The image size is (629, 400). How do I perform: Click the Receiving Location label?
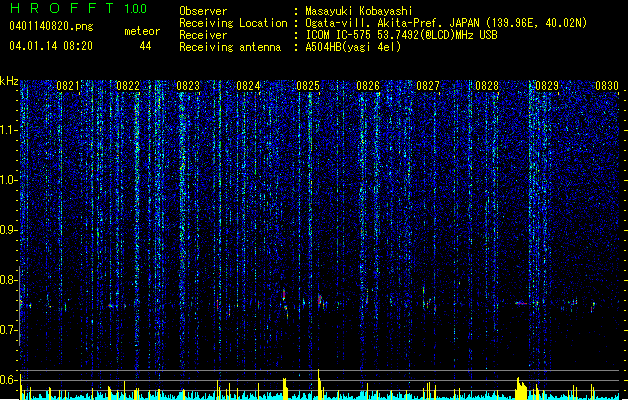point(233,23)
